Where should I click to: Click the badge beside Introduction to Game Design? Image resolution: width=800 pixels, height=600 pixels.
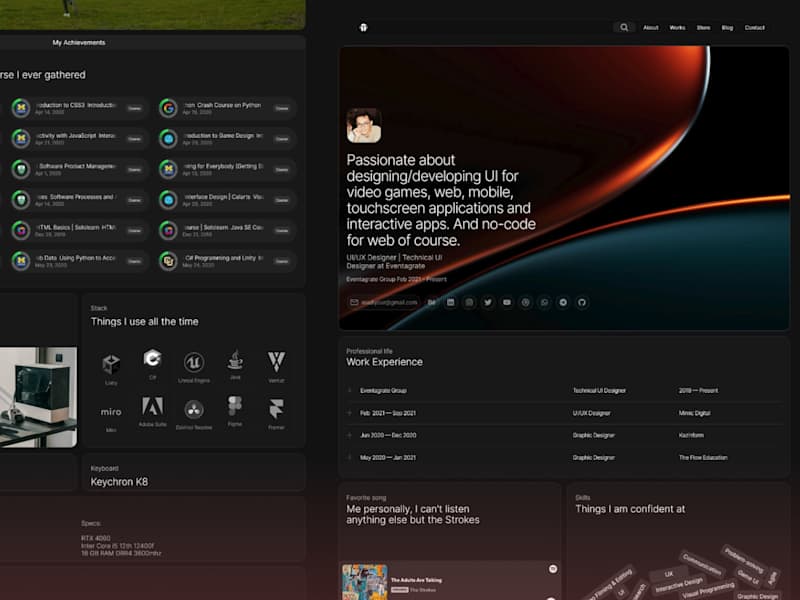[168, 139]
